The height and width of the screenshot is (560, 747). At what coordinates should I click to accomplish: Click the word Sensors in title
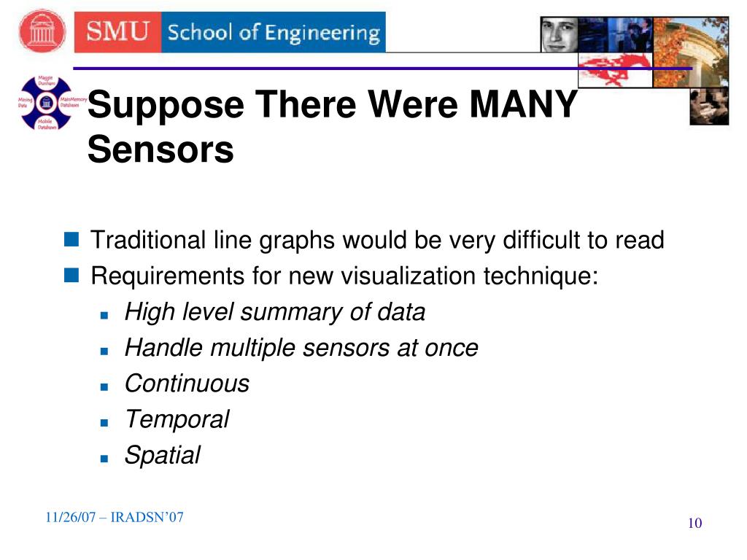160,149
